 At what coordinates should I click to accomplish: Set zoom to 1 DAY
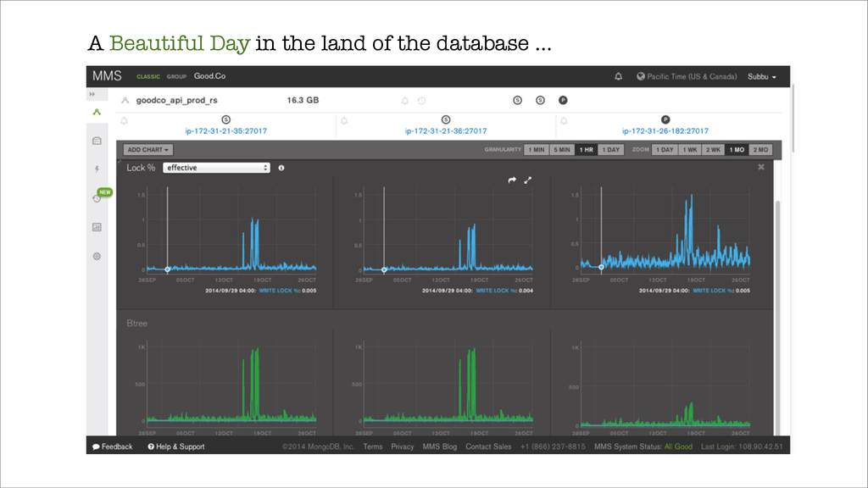click(665, 149)
